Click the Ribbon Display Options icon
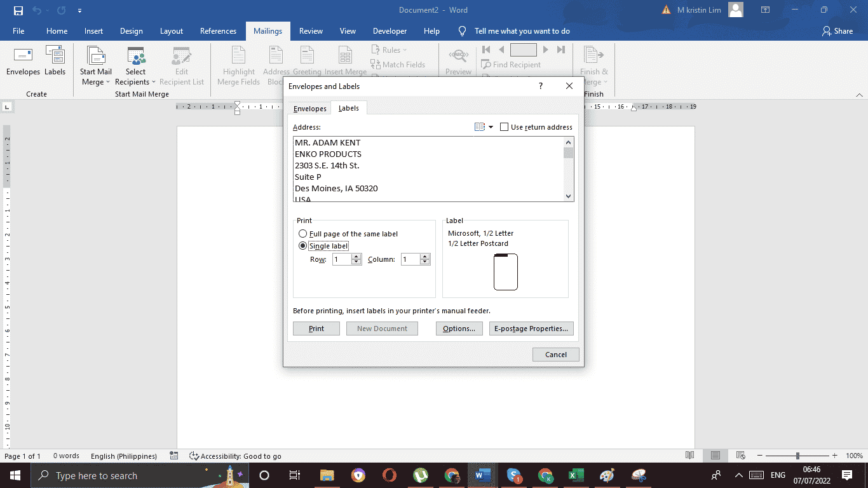 click(766, 10)
